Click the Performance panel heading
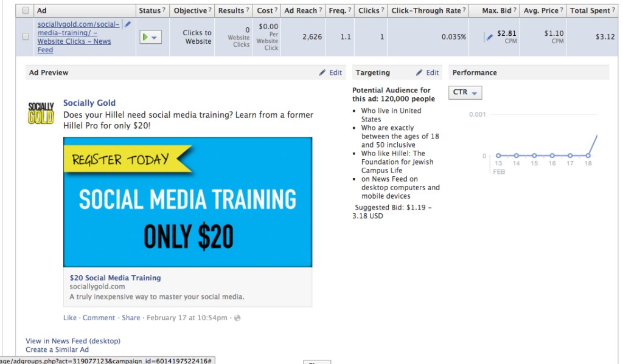 pos(475,73)
